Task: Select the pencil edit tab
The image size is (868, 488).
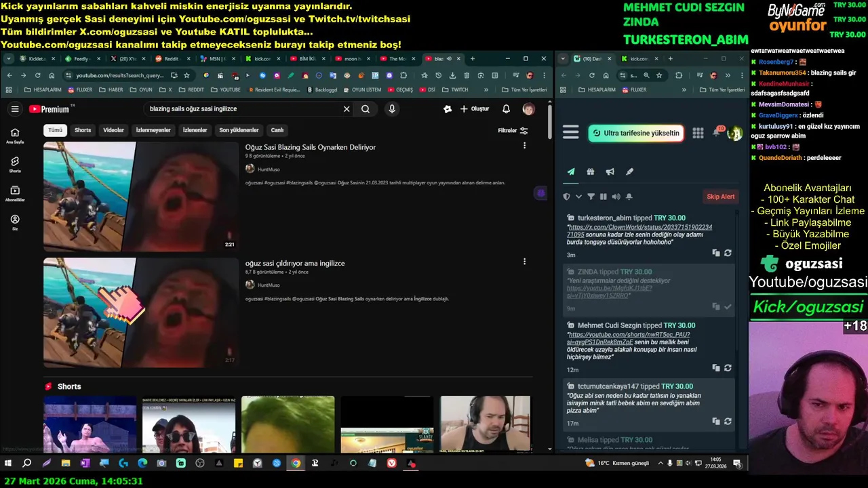Action: coord(629,172)
